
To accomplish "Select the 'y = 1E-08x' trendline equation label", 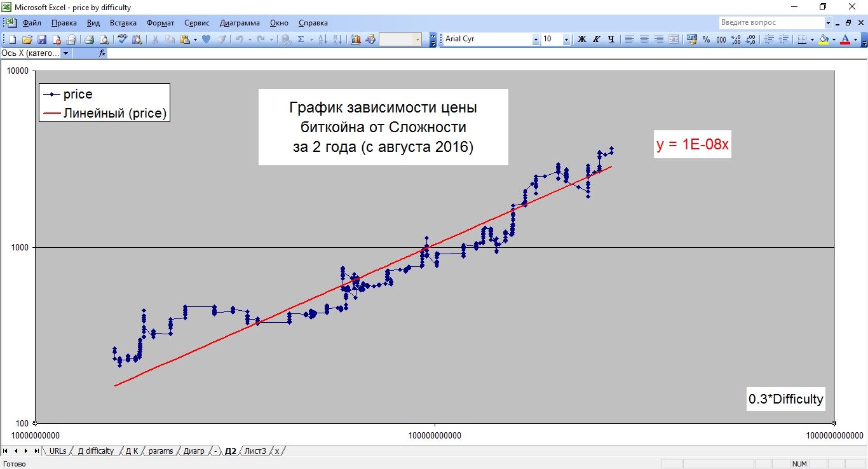I will click(692, 144).
